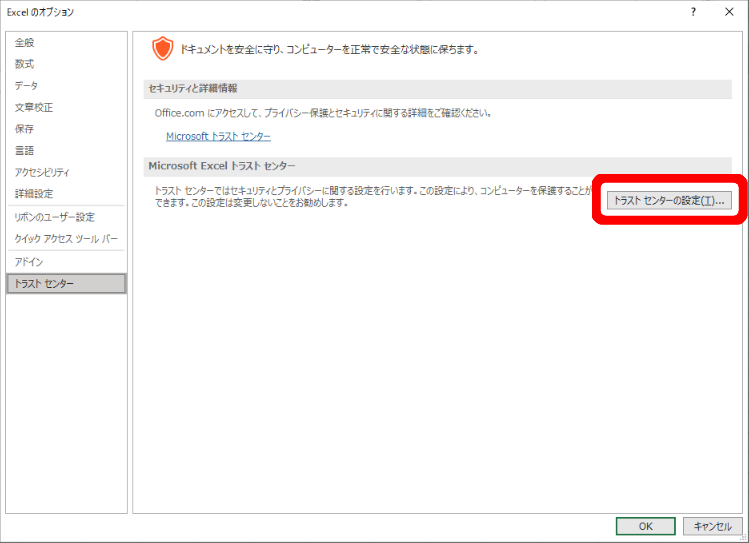Go to 文章校正 settings
The height and width of the screenshot is (543, 749).
pos(34,107)
